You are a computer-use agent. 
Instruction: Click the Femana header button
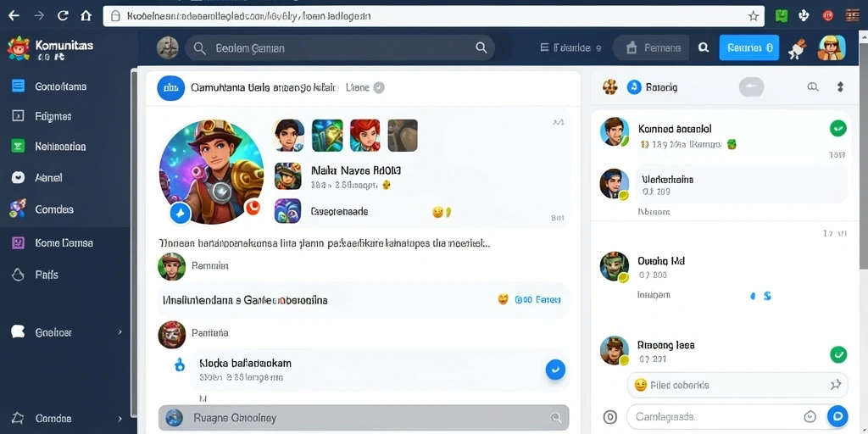click(652, 48)
